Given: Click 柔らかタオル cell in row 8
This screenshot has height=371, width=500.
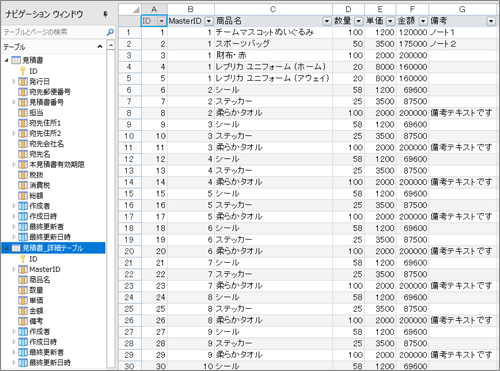Looking at the screenshot, I should point(273,113).
